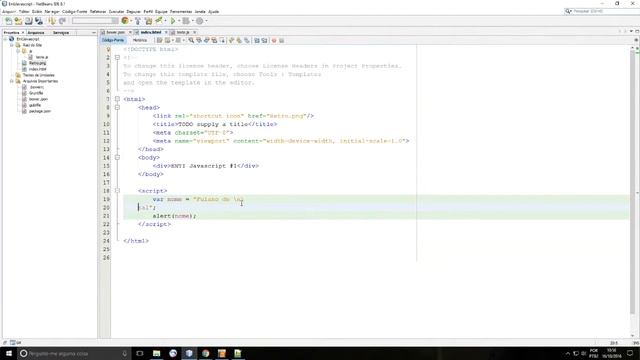640x360 pixels.
Task: Click the New Project toolbar icon
Action: point(18,21)
